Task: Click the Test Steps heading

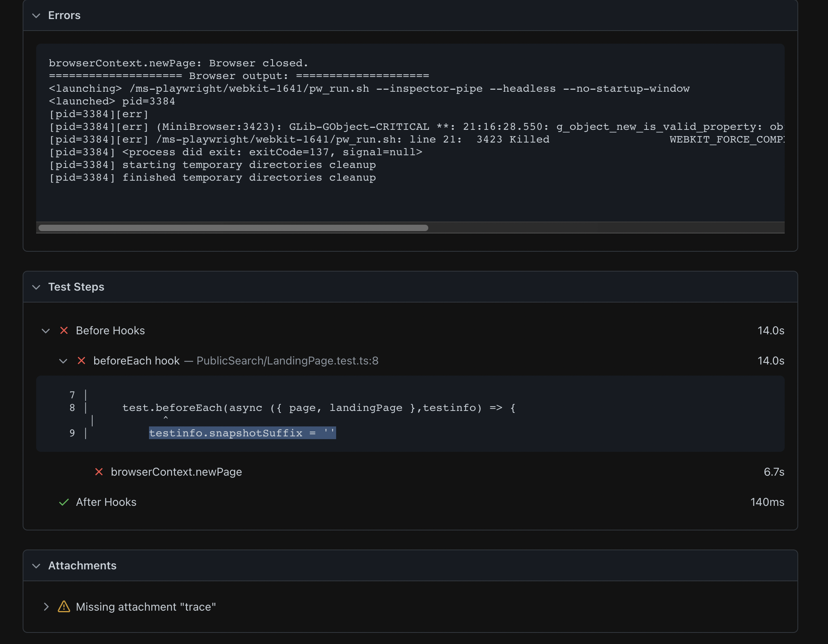Action: click(76, 287)
